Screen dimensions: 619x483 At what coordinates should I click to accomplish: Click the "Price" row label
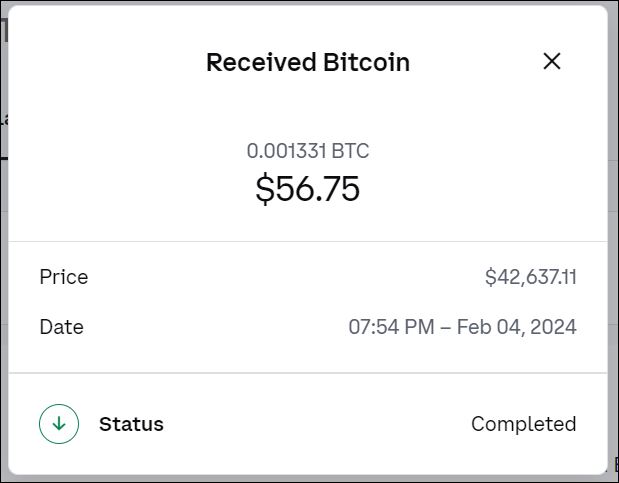tap(64, 277)
